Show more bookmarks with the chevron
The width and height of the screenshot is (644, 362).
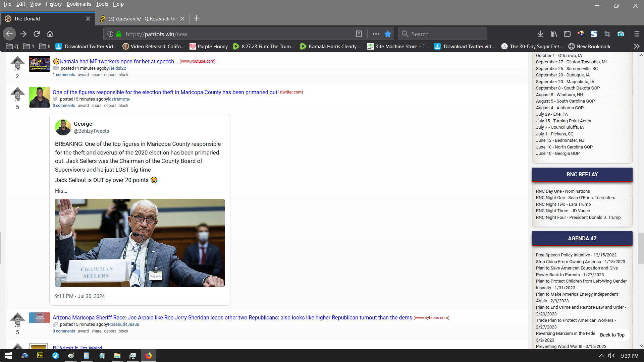(636, 46)
